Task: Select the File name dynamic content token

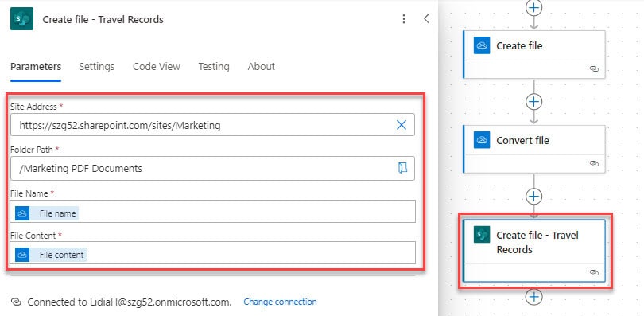Action: coord(47,213)
